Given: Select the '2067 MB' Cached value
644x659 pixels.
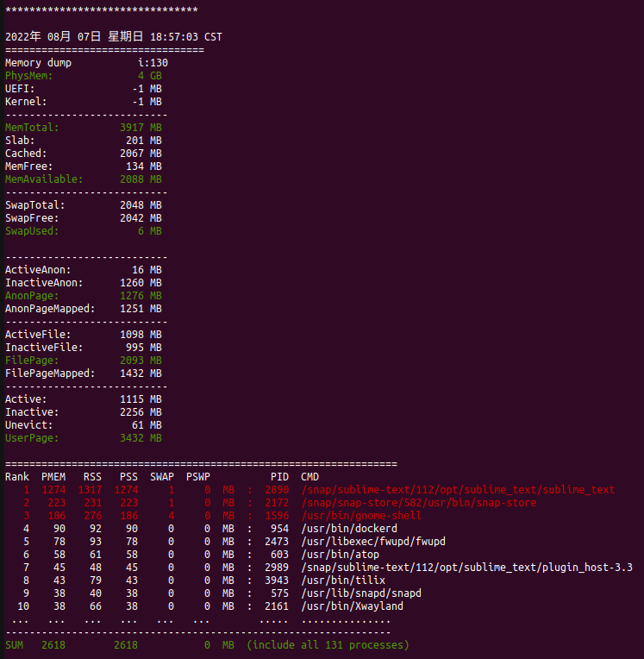Looking at the screenshot, I should coord(141,154).
